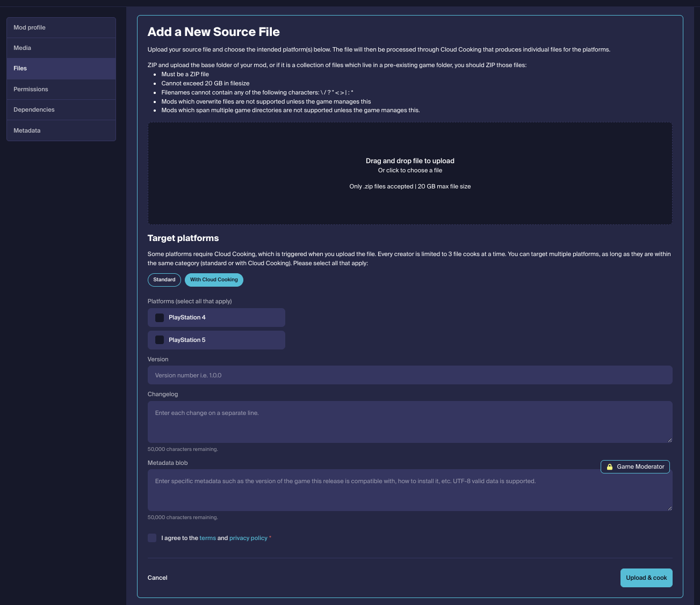700x605 pixels.
Task: Click the Add a New Source File heading
Action: click(214, 32)
